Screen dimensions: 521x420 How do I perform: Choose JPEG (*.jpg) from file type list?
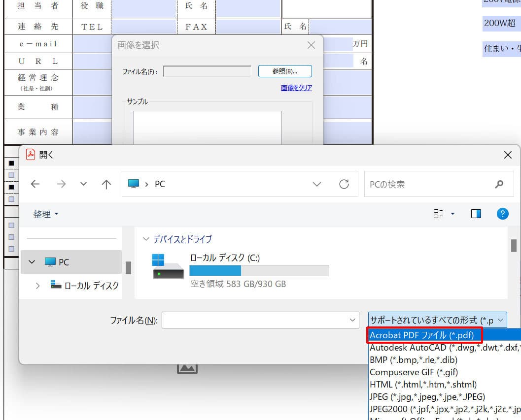click(x=427, y=397)
